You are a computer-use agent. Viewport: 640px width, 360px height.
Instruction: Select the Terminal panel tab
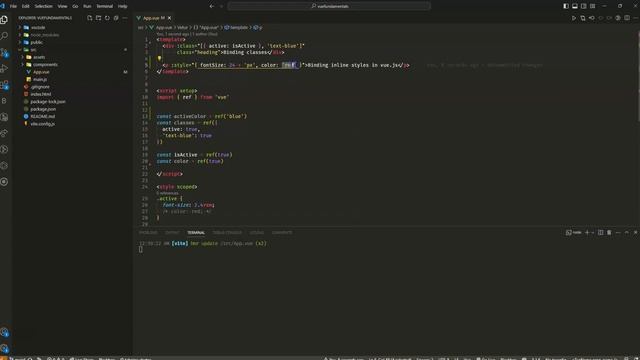click(196, 233)
